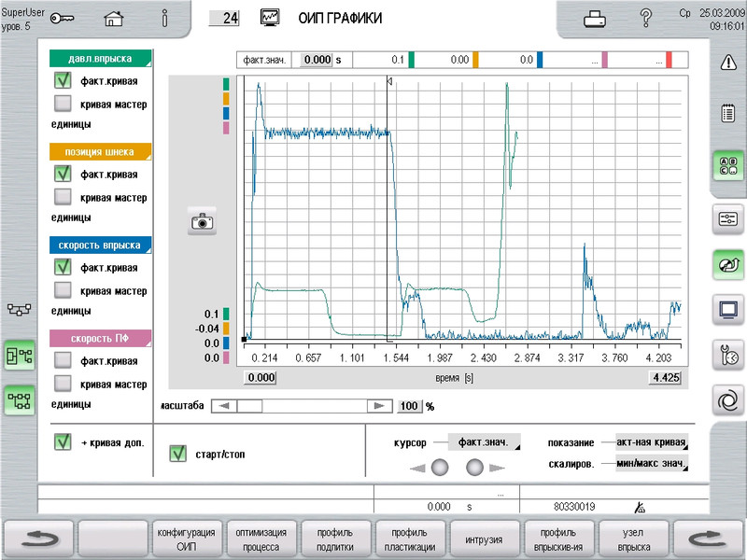Image resolution: width=747 pixels, height=560 pixels.
Task: Expand the скорость впрыска header selector
Action: (101, 245)
